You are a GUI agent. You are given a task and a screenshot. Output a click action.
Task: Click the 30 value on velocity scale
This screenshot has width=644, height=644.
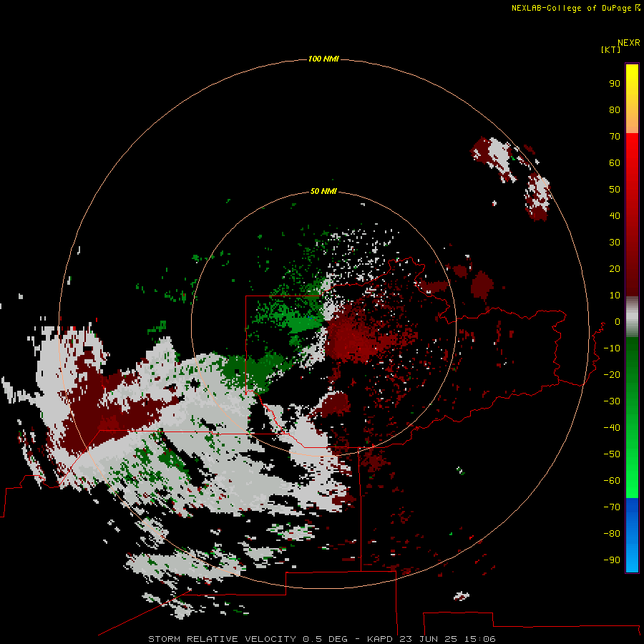pos(615,243)
